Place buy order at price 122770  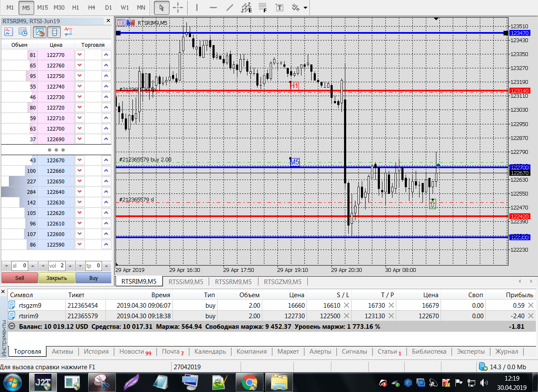106,55
